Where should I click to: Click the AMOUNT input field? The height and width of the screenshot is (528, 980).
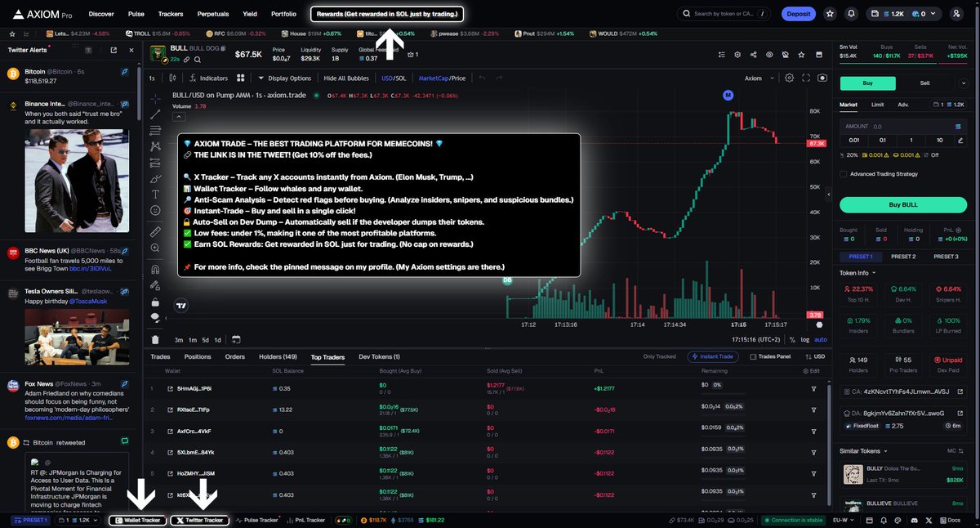pos(903,127)
